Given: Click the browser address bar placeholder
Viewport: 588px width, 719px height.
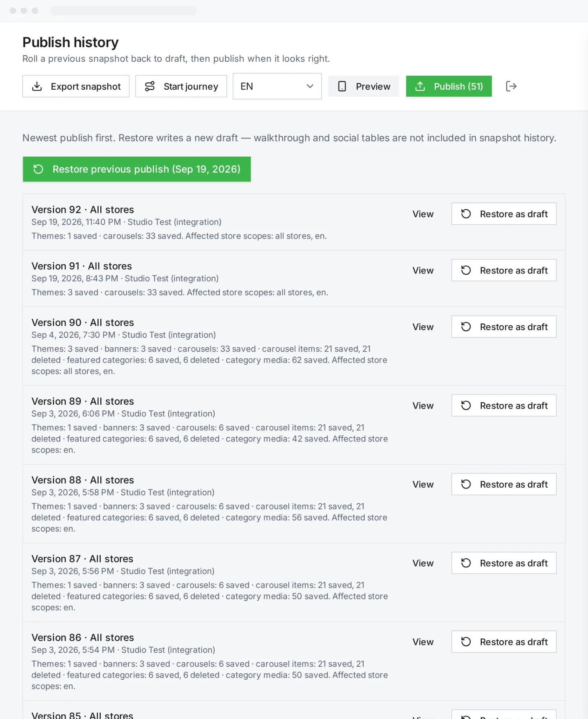Looking at the screenshot, I should click(x=123, y=11).
